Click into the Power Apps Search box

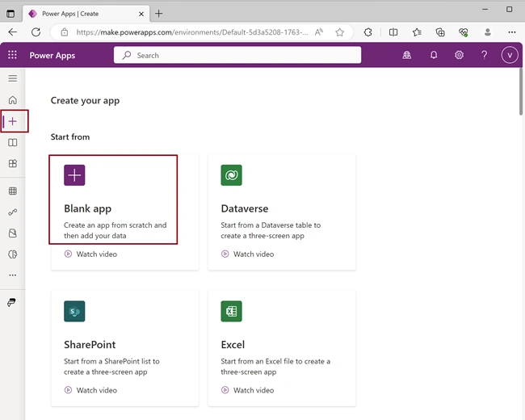(237, 55)
